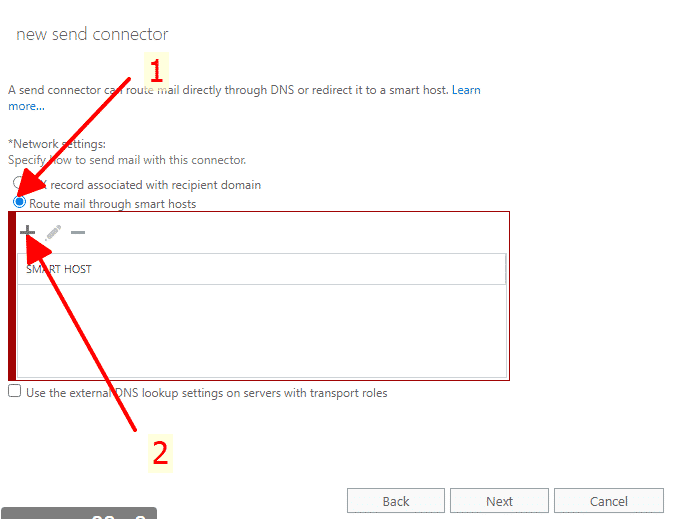This screenshot has width=682, height=519.
Task: Click the pencil edit icon above the list
Action: tap(53, 232)
